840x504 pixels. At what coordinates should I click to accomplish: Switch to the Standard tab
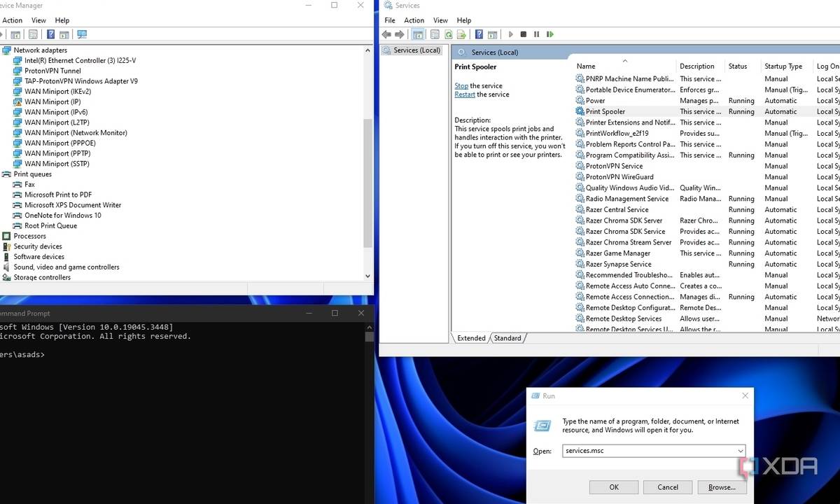(507, 338)
